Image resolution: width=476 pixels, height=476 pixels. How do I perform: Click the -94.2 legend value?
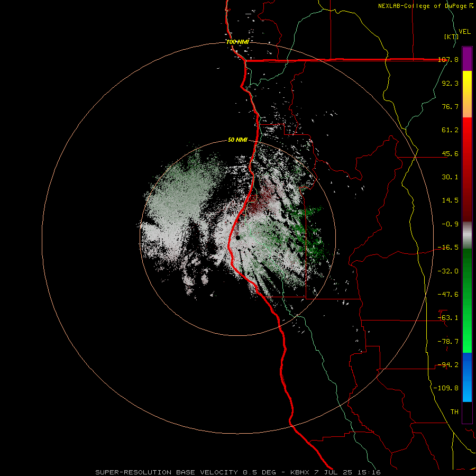click(x=448, y=365)
